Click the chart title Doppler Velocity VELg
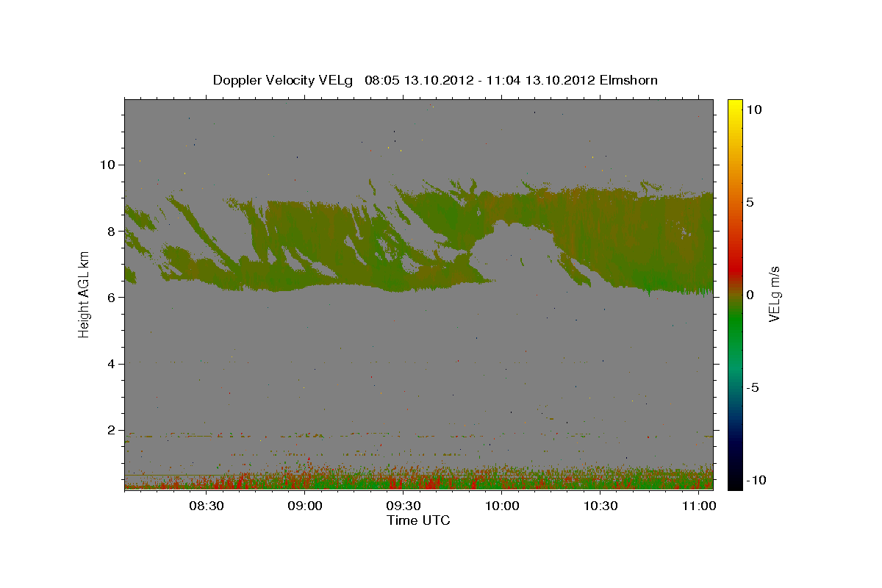The height and width of the screenshot is (588, 882). point(435,79)
